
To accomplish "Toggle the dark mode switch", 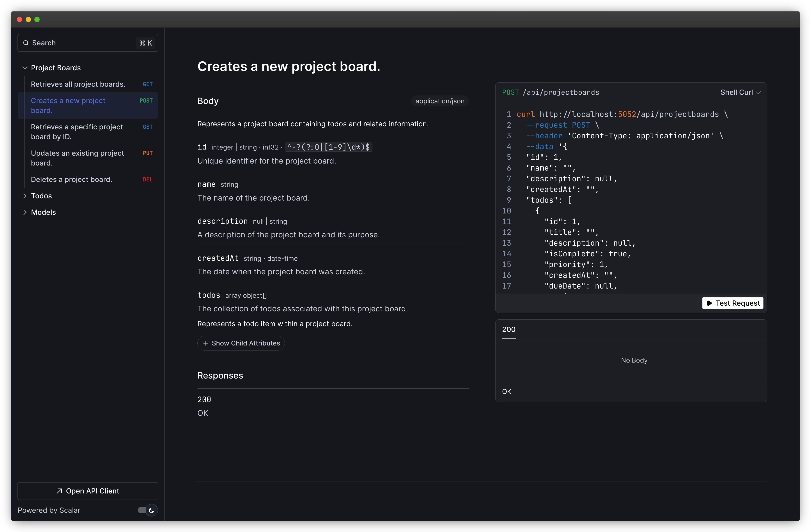I will [x=148, y=510].
